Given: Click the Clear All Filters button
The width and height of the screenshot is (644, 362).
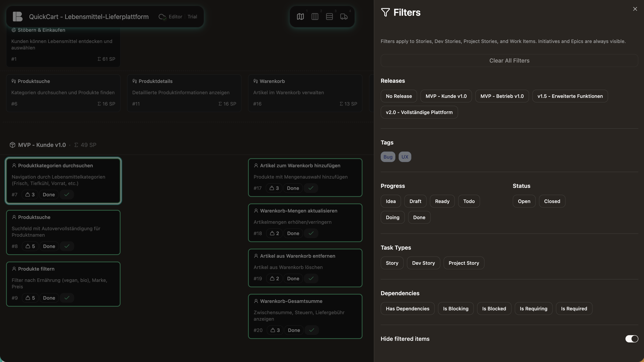Looking at the screenshot, I should pos(509,60).
